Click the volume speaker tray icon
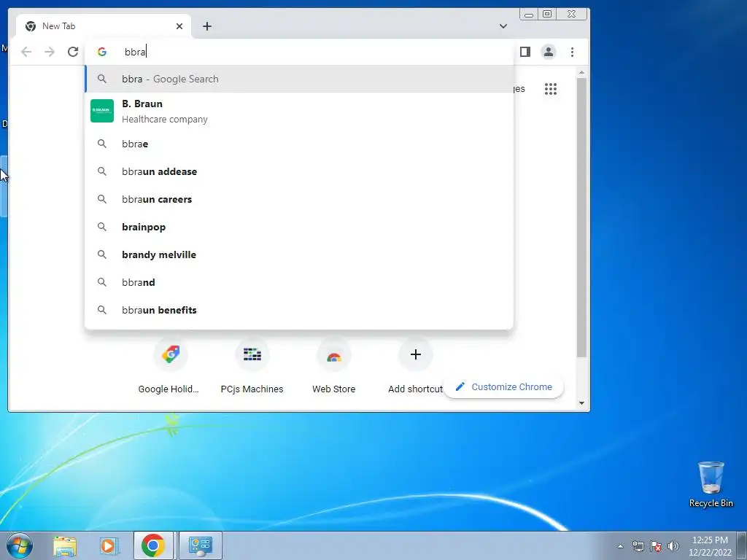The width and height of the screenshot is (747, 560). click(673, 546)
